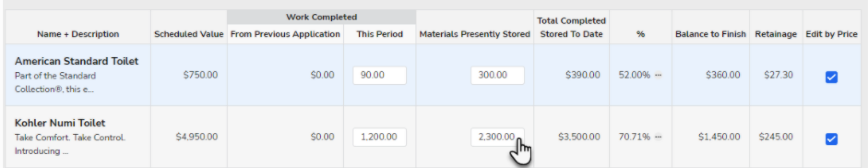Open the Kohler Numi Toilet item name
The height and width of the screenshot is (168, 868).
(60, 123)
